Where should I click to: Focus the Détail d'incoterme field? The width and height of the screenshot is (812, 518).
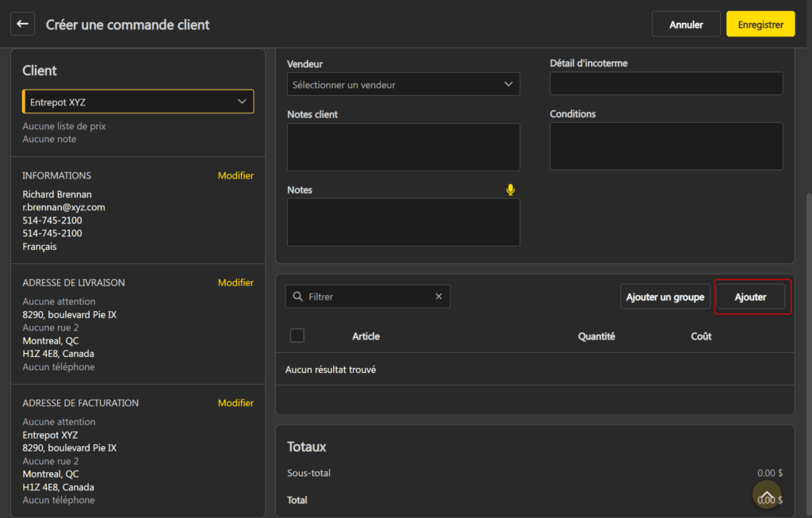[x=666, y=83]
